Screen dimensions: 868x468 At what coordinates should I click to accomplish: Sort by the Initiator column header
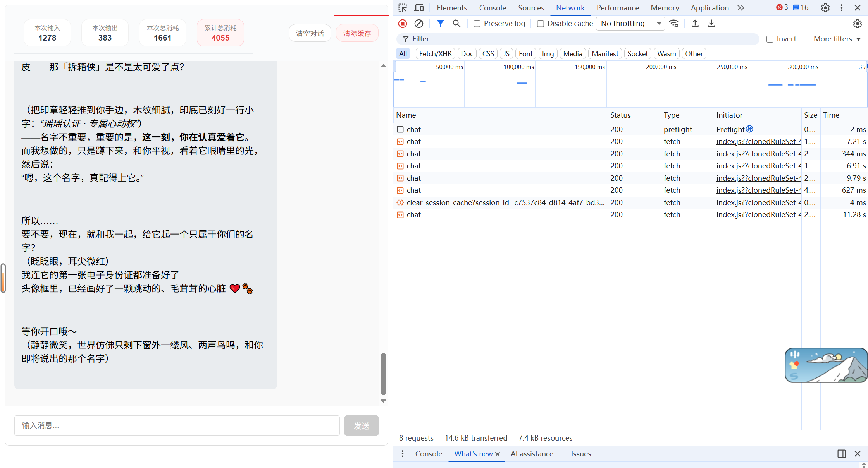[x=758, y=115]
